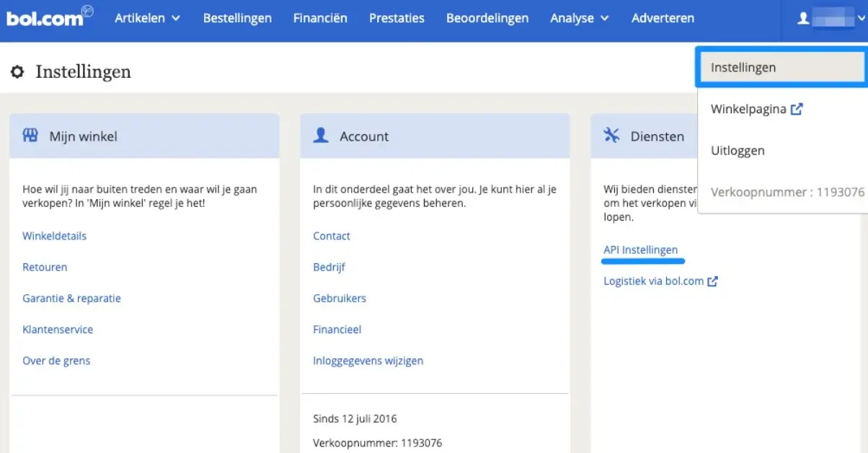Screen dimensions: 868x453
Task: Click the Mijn winkel card heading
Action: [x=83, y=136]
